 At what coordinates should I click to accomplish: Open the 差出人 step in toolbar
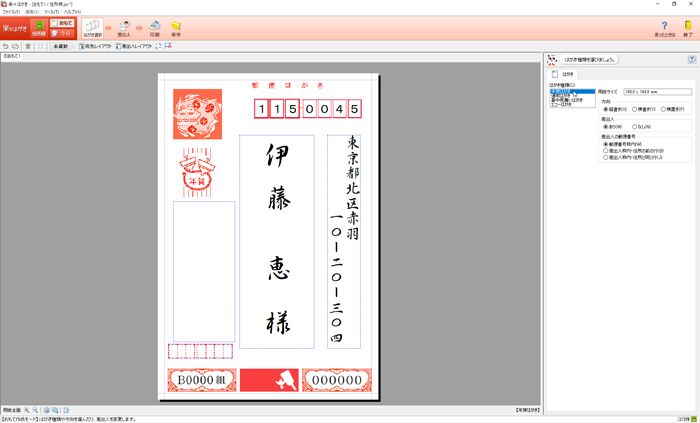click(x=124, y=28)
